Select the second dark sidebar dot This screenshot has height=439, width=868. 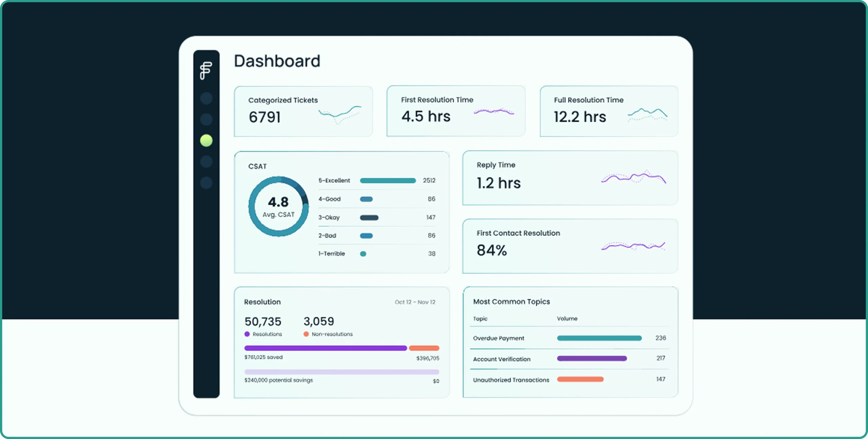(206, 119)
